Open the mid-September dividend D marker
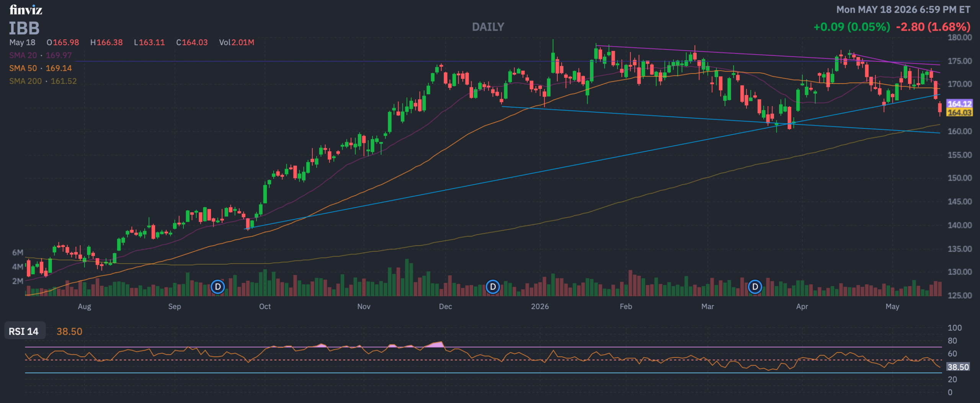The image size is (980, 403). (218, 287)
